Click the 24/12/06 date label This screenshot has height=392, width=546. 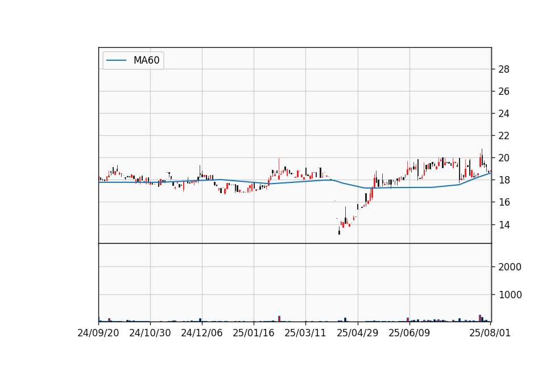(x=201, y=333)
